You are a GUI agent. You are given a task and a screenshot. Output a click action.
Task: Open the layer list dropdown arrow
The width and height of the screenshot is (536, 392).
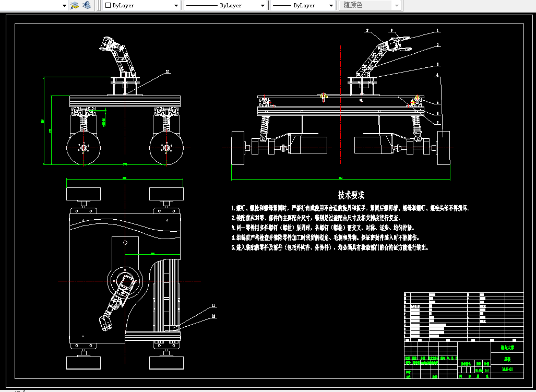[x=64, y=5]
